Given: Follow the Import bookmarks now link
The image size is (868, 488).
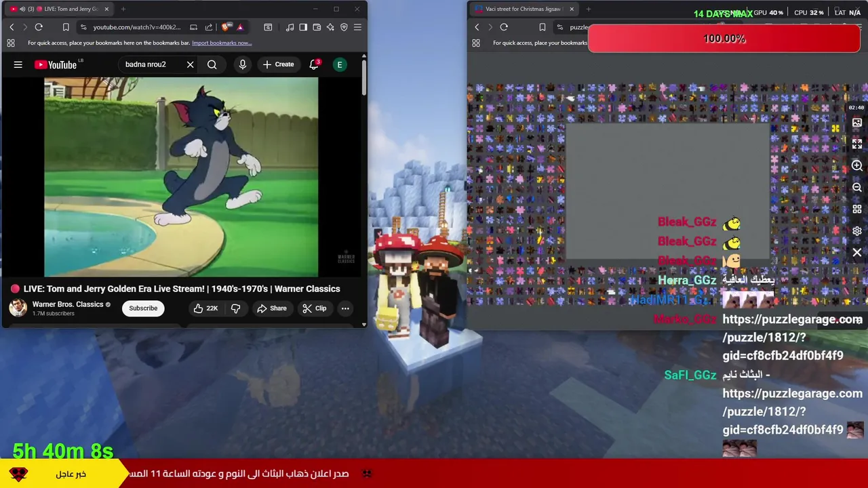Looking at the screenshot, I should point(222,43).
